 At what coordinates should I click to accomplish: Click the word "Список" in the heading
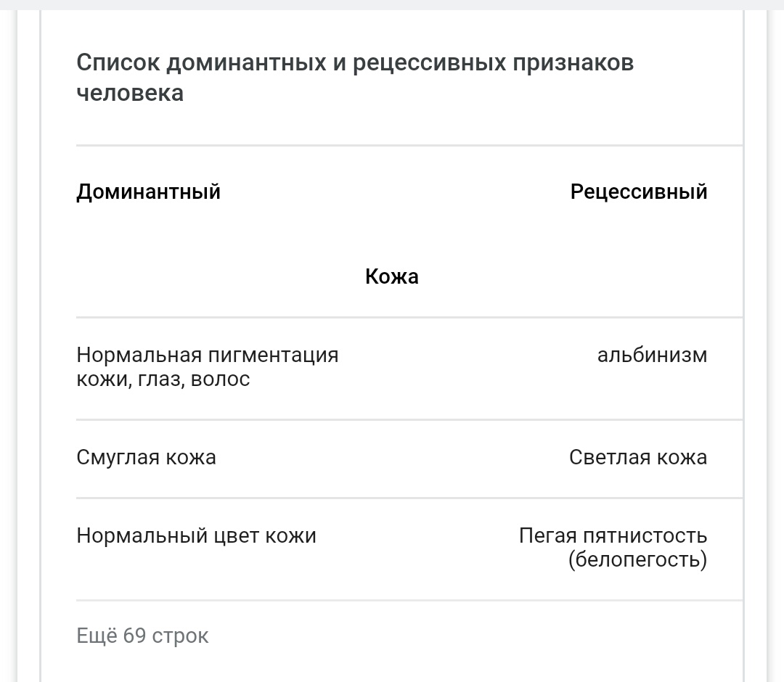point(118,63)
